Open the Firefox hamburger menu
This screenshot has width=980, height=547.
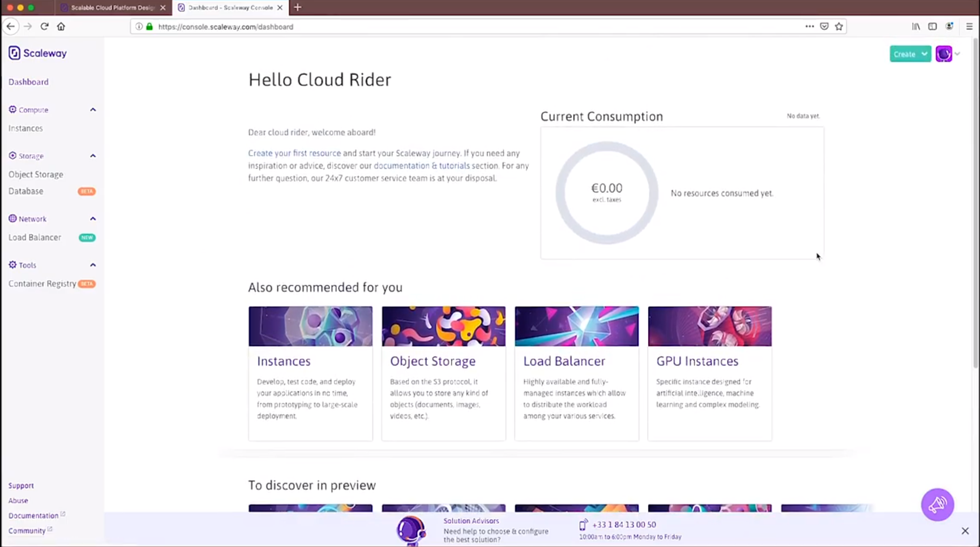(969, 27)
